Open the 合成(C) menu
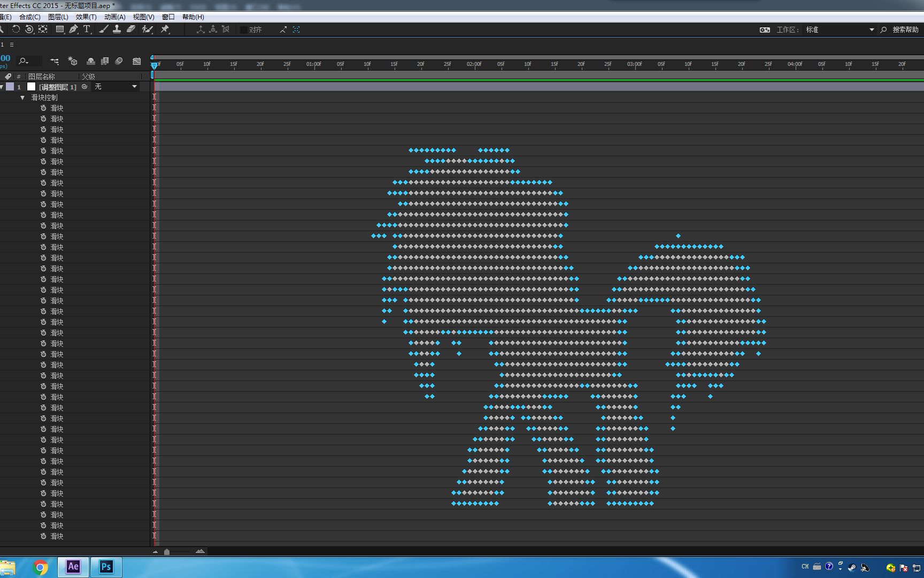The image size is (924, 578). [29, 17]
